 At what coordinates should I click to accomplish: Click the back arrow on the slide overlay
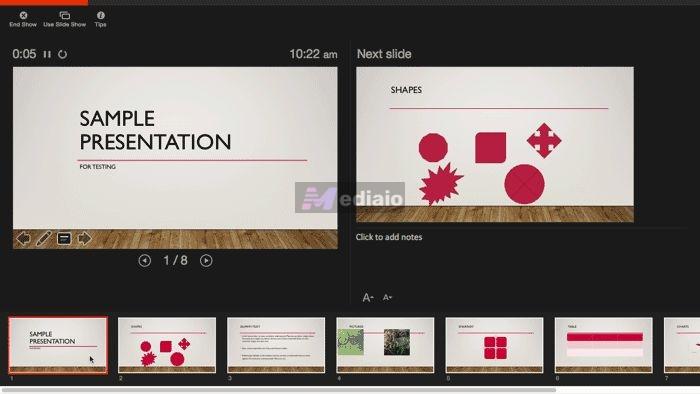pyautogui.click(x=23, y=238)
